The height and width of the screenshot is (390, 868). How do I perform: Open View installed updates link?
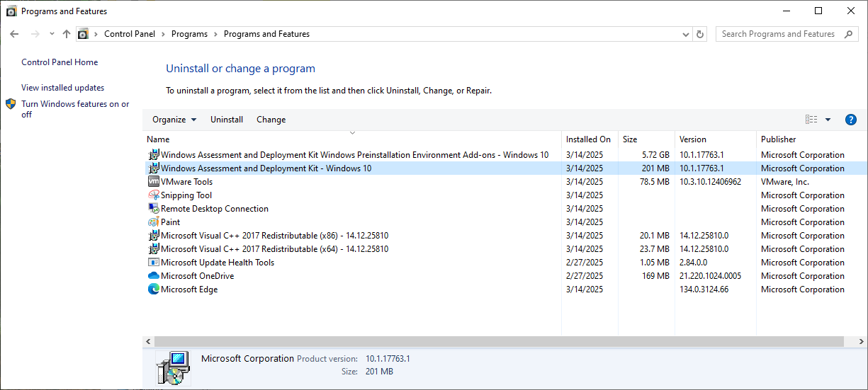[x=62, y=88]
